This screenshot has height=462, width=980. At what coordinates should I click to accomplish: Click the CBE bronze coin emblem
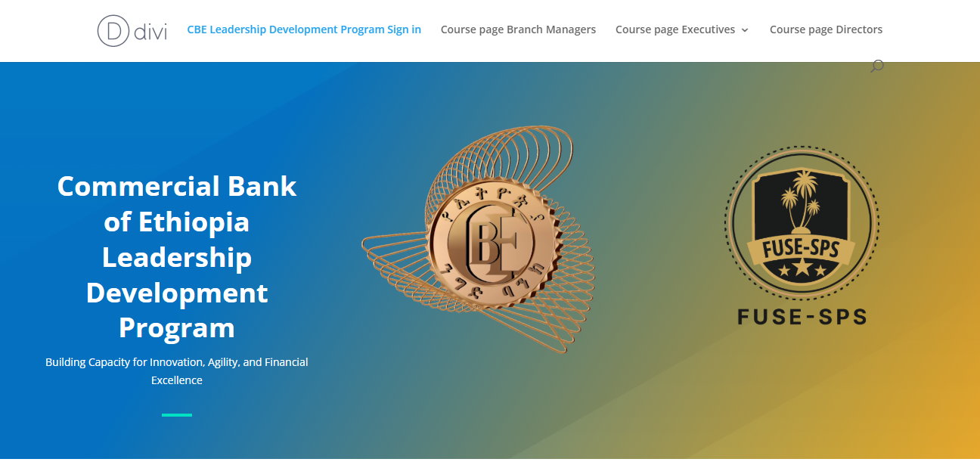click(491, 243)
